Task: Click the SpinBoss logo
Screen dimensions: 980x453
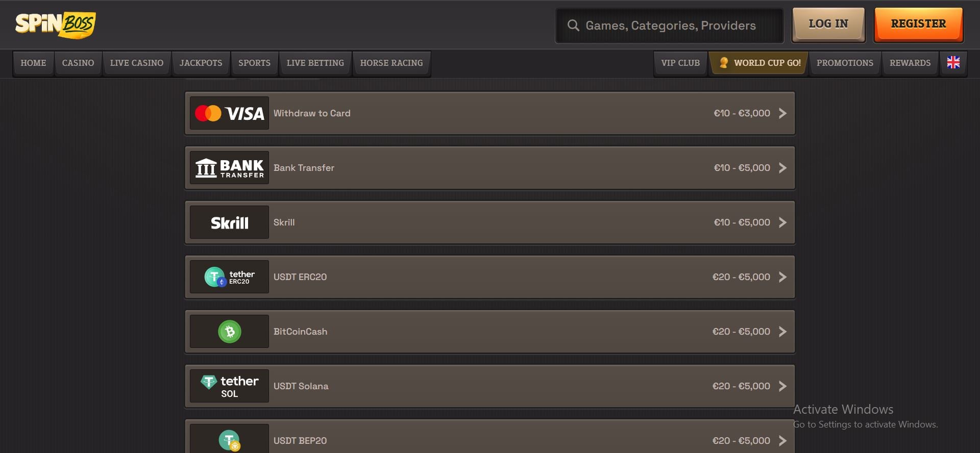Action: (56, 24)
